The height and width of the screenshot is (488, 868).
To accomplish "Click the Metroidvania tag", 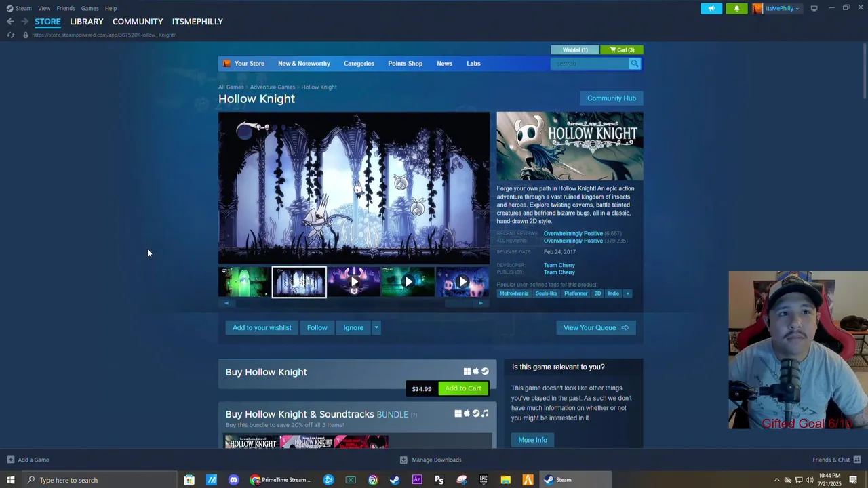I will coord(513,293).
